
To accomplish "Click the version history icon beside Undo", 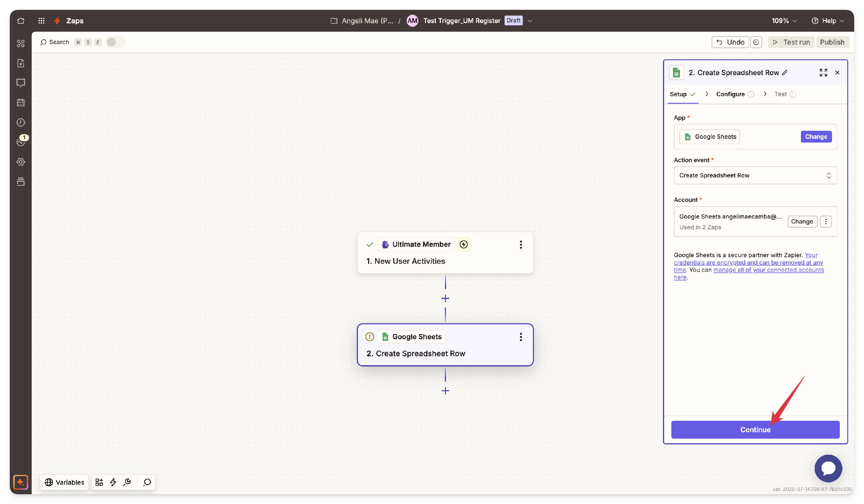I will pos(756,42).
